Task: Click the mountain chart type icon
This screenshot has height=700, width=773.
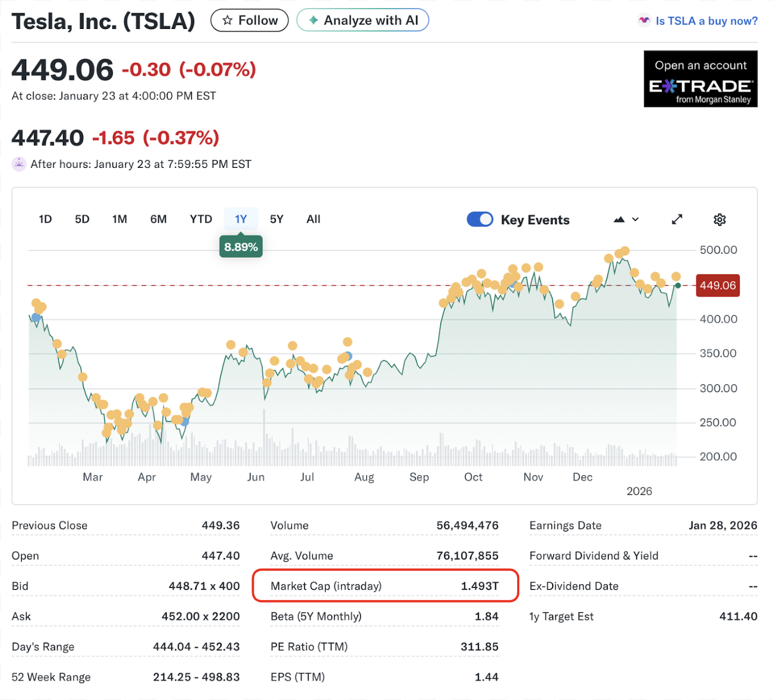Action: click(x=619, y=220)
